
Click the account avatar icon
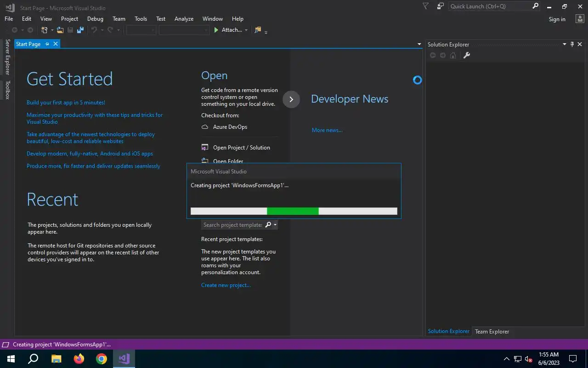coord(579,19)
